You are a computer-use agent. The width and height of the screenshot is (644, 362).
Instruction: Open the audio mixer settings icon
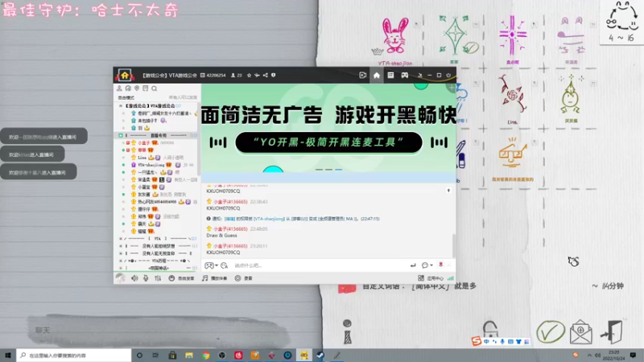(158, 278)
